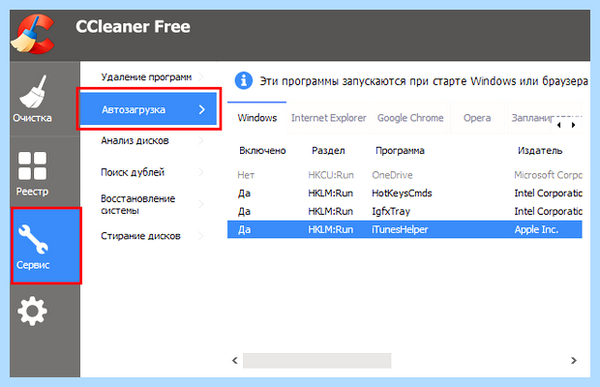This screenshot has width=600, height=387.
Task: Click chevron next to Автозагрузка
Action: tap(202, 110)
